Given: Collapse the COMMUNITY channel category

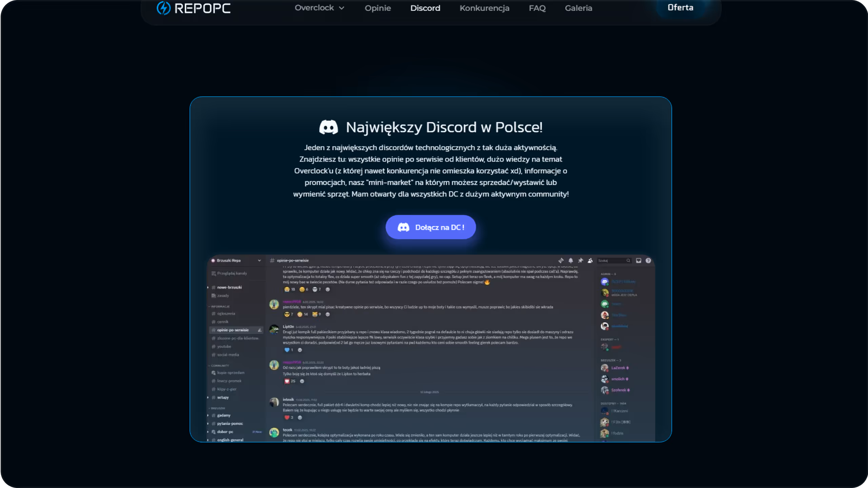Looking at the screenshot, I should (x=219, y=366).
